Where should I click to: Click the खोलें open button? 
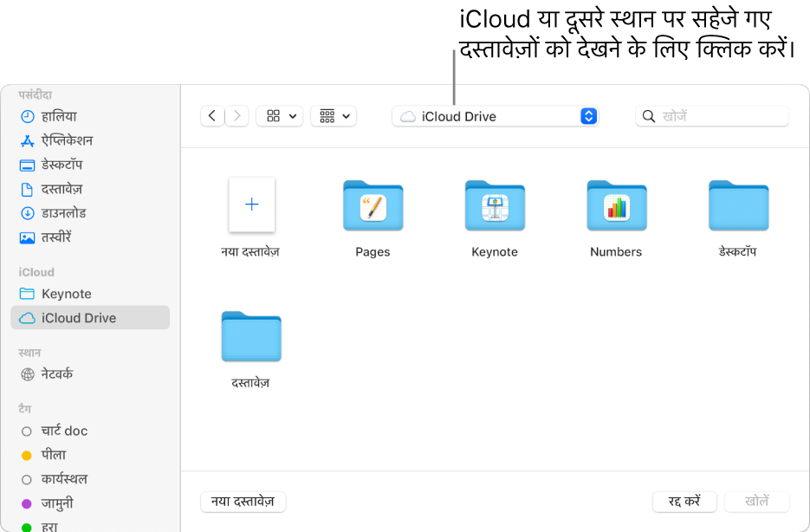pos(757,502)
